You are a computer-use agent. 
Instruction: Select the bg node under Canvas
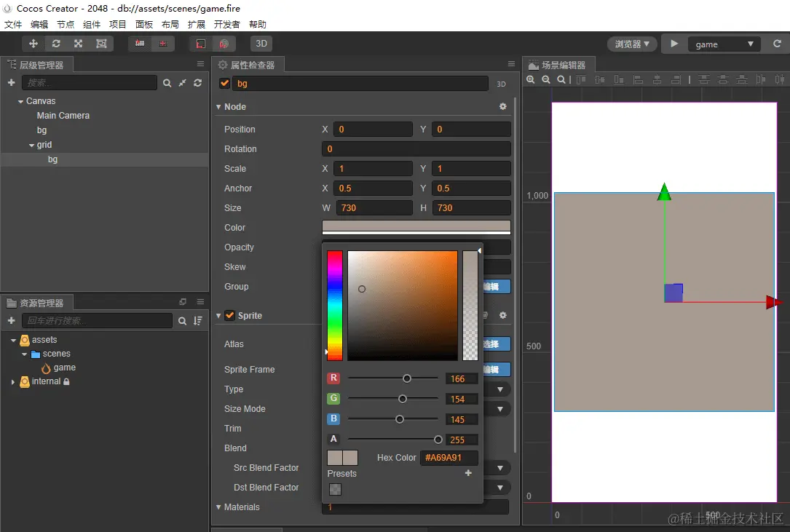[42, 130]
